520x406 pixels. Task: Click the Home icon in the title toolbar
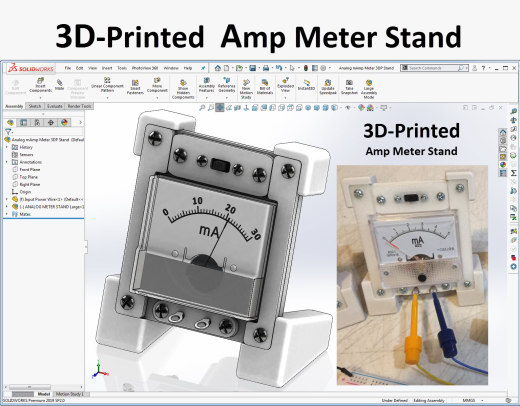tap(218, 68)
